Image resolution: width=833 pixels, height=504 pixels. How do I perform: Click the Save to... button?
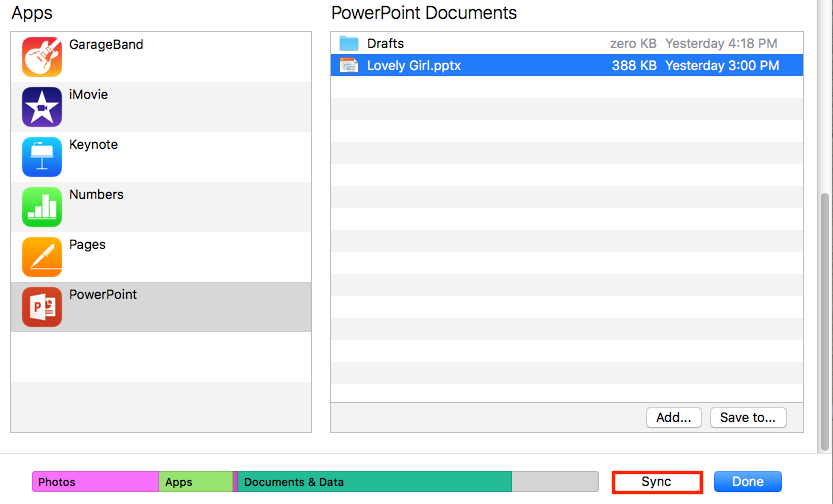748,417
